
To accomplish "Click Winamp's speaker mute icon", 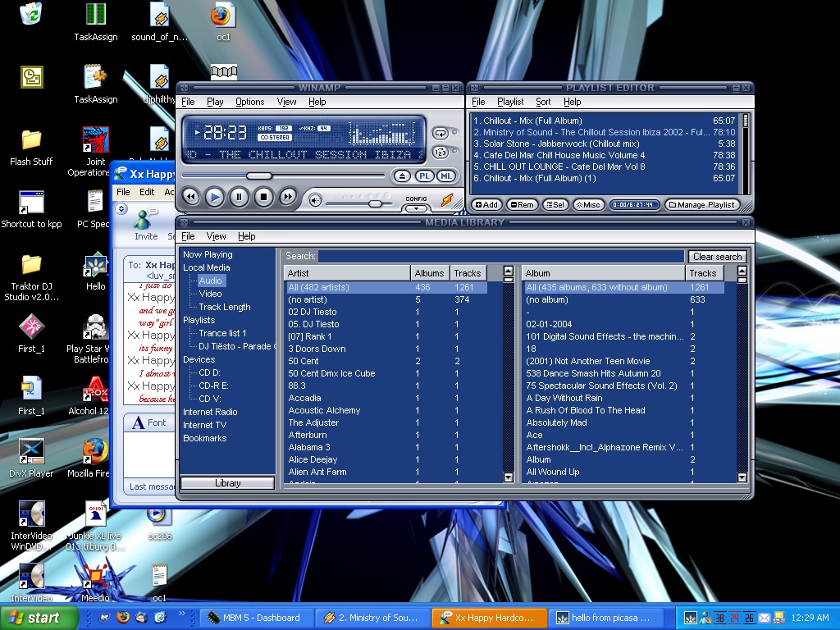I will point(315,201).
